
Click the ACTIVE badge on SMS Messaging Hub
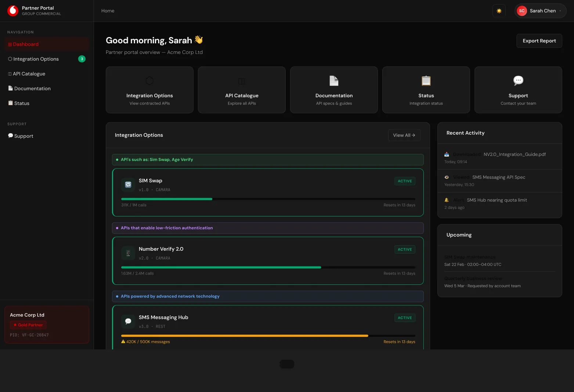click(405, 317)
